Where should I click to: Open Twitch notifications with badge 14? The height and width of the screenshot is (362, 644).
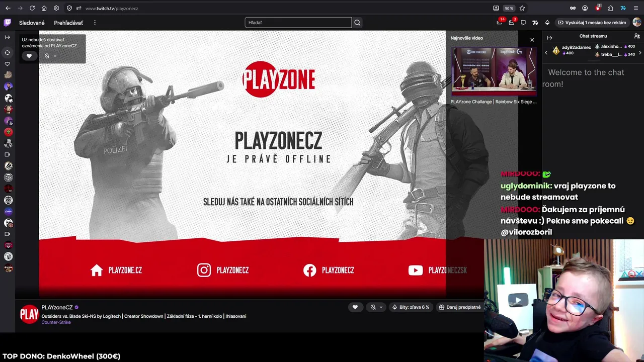click(500, 23)
